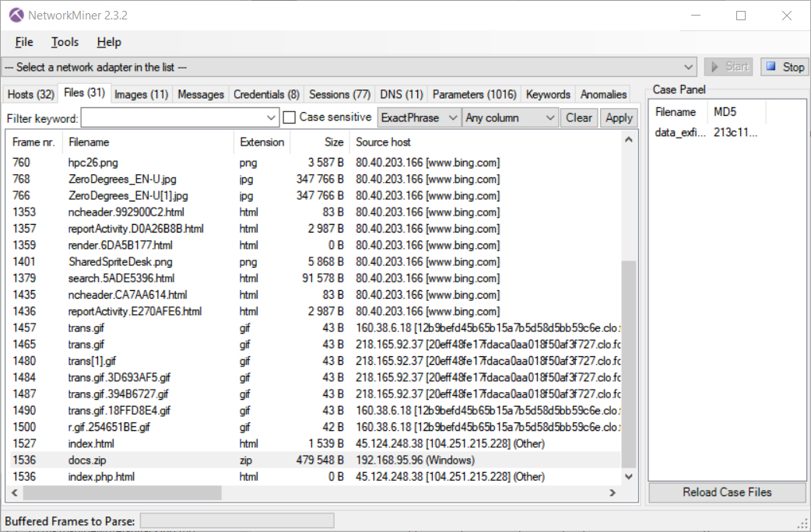This screenshot has height=532, width=811.
Task: Expand the network adapter dropdown
Action: click(688, 67)
